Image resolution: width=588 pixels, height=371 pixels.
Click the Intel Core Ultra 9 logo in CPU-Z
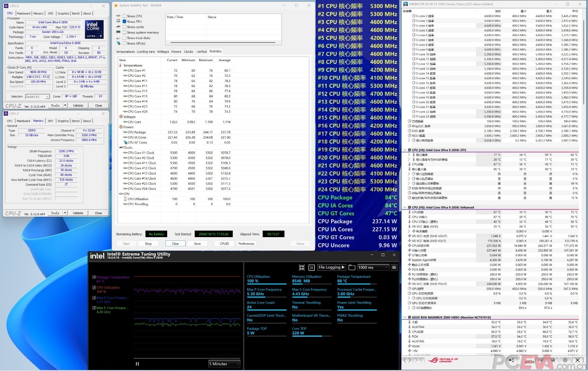tap(94, 29)
